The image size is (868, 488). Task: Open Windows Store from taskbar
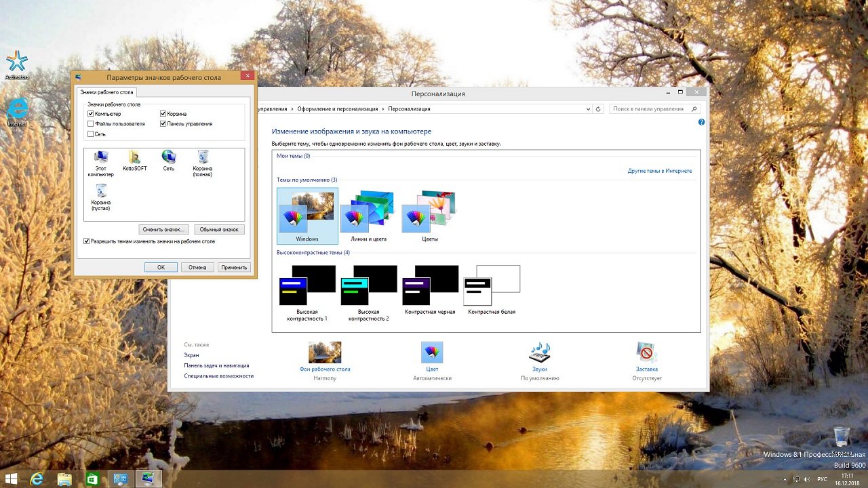coord(92,479)
